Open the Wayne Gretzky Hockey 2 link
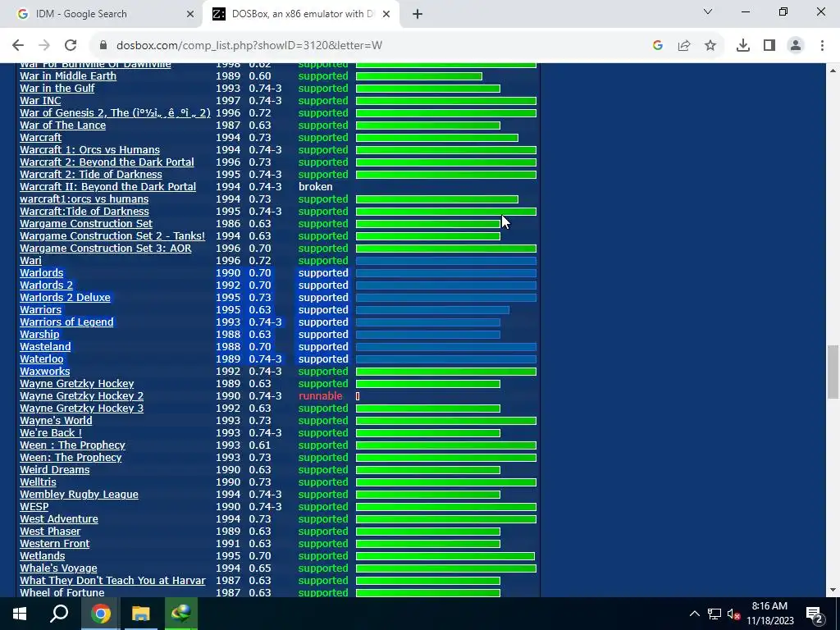 (81, 396)
